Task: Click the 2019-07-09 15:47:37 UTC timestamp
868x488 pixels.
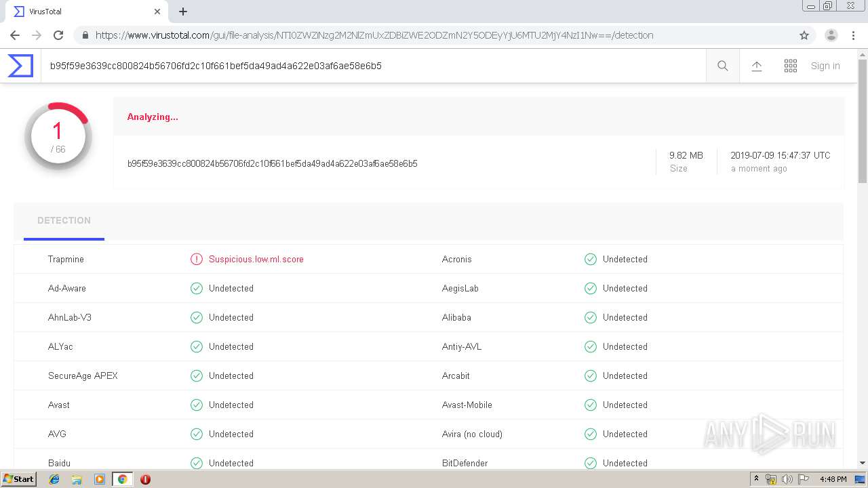Action: [x=781, y=155]
